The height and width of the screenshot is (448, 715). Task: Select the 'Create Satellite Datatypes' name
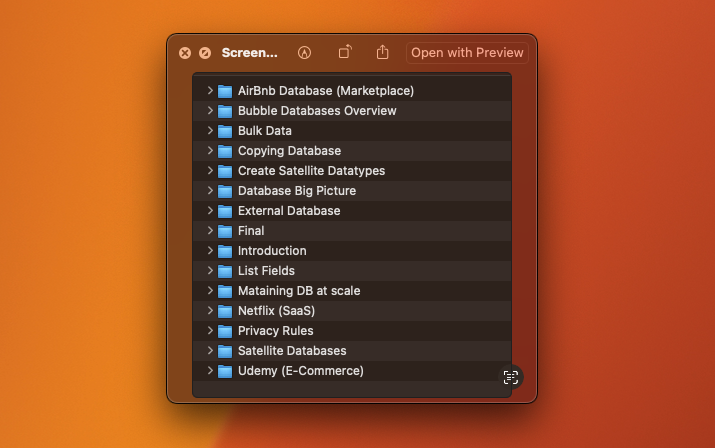311,171
